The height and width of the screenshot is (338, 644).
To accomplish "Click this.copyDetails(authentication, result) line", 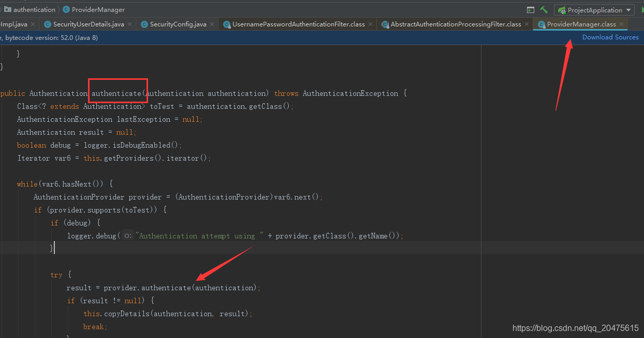I will [168, 314].
